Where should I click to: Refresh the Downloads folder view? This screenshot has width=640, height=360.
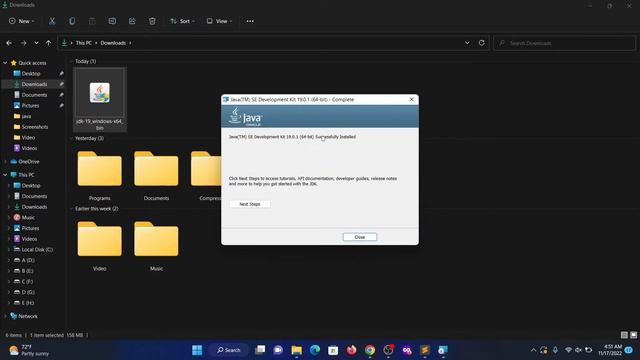pyautogui.click(x=482, y=43)
